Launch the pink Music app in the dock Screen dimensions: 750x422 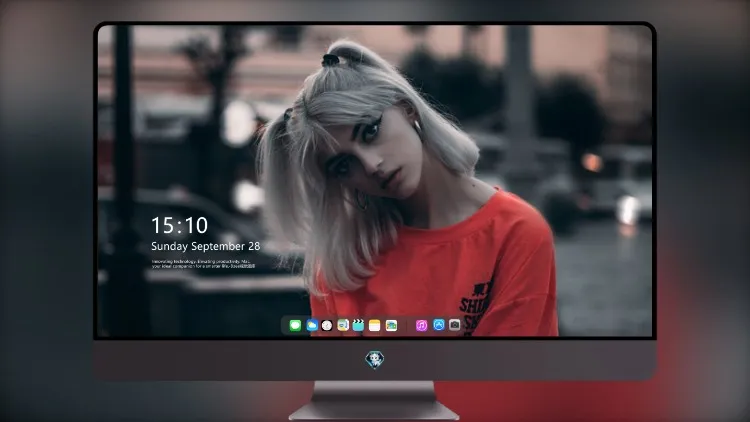click(x=421, y=325)
